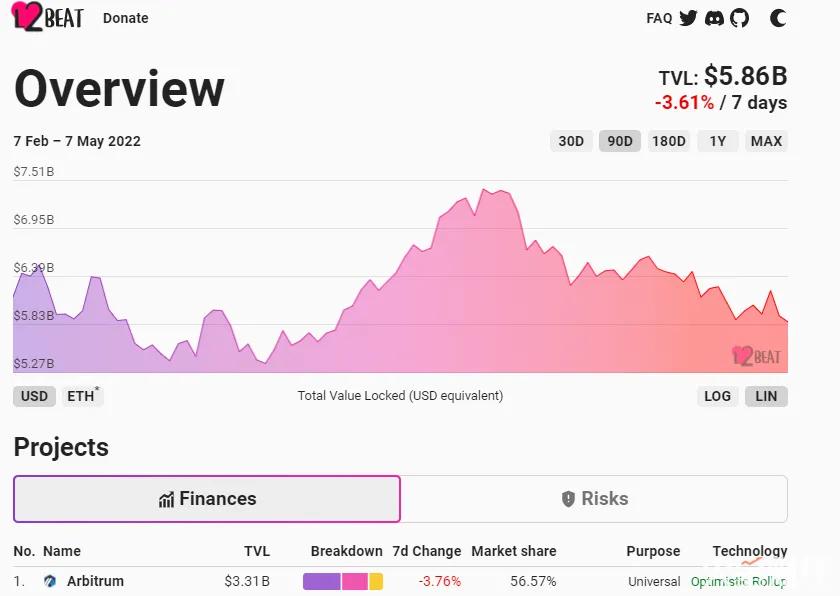Select the 1Y time range
This screenshot has width=840, height=596.
pos(718,141)
